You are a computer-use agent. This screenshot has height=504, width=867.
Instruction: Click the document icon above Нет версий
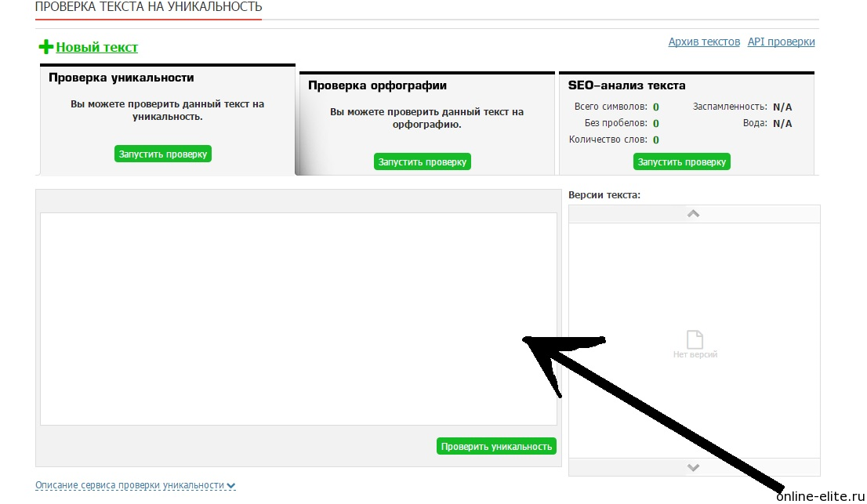[695, 339]
